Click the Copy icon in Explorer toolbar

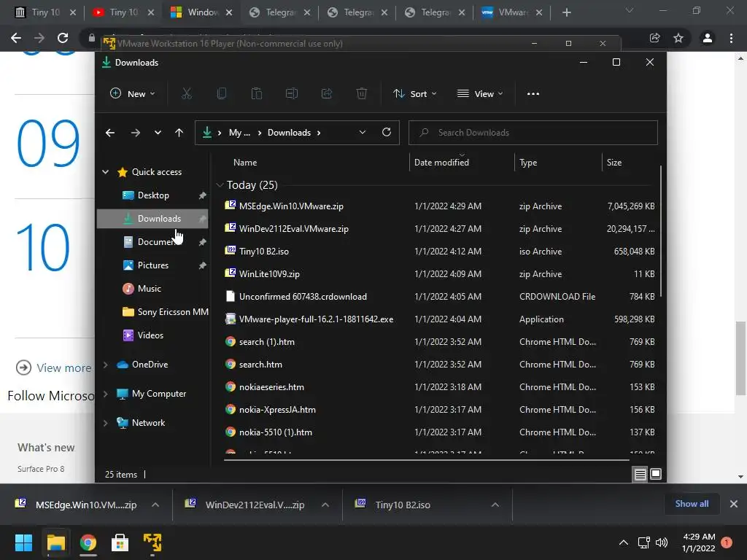point(222,94)
